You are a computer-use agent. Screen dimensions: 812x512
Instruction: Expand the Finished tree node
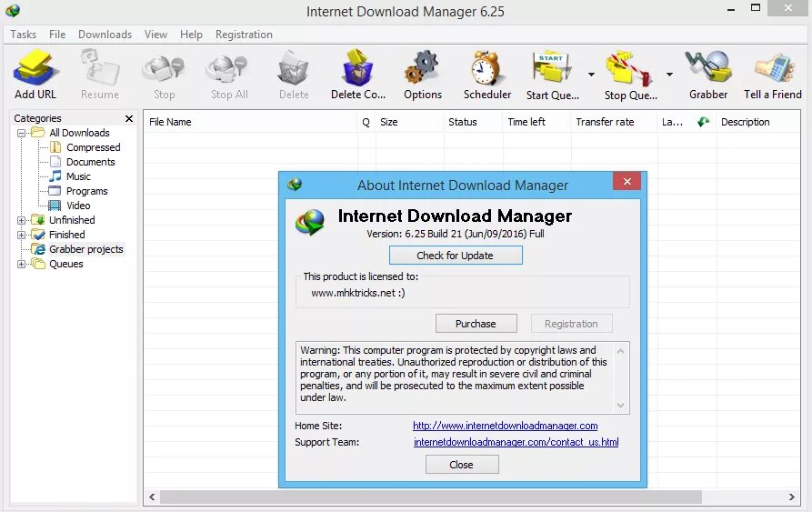(x=21, y=235)
